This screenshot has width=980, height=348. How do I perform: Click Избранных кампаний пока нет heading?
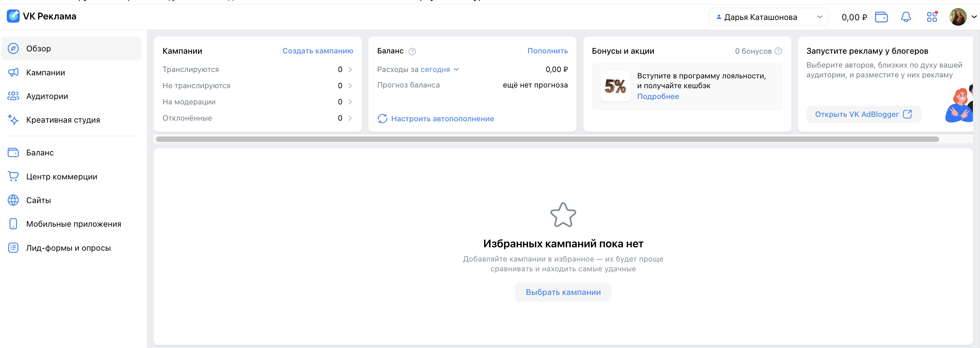pyautogui.click(x=563, y=243)
